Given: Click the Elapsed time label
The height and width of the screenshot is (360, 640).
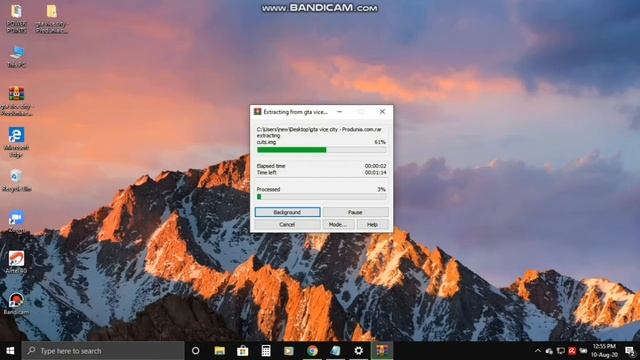Looking at the screenshot, I should 271,166.
